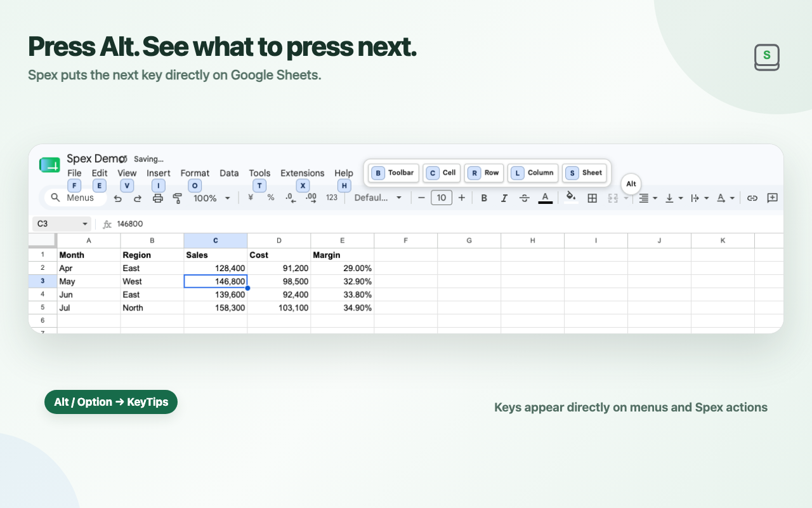Select column C header
The height and width of the screenshot is (508, 812).
[216, 241]
